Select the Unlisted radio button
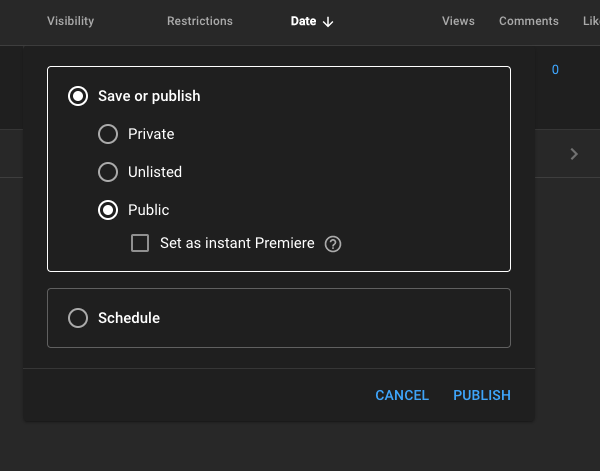The height and width of the screenshot is (471, 600). tap(108, 172)
